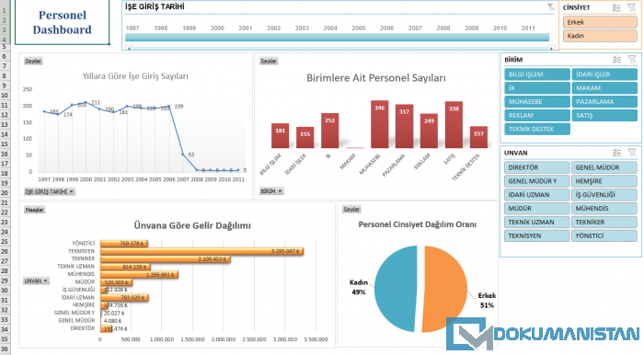The width and height of the screenshot is (644, 355).
Task: Select SATIŞ unit in slicer
Action: point(604,115)
